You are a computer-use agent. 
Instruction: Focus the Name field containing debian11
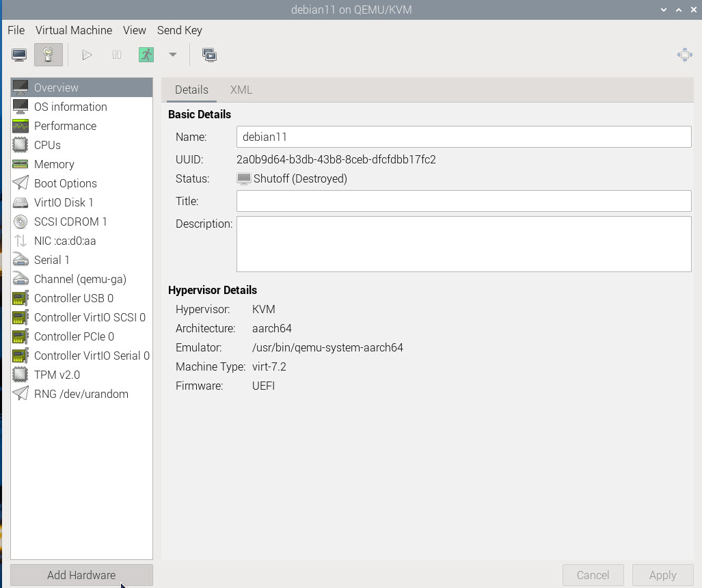click(x=464, y=137)
